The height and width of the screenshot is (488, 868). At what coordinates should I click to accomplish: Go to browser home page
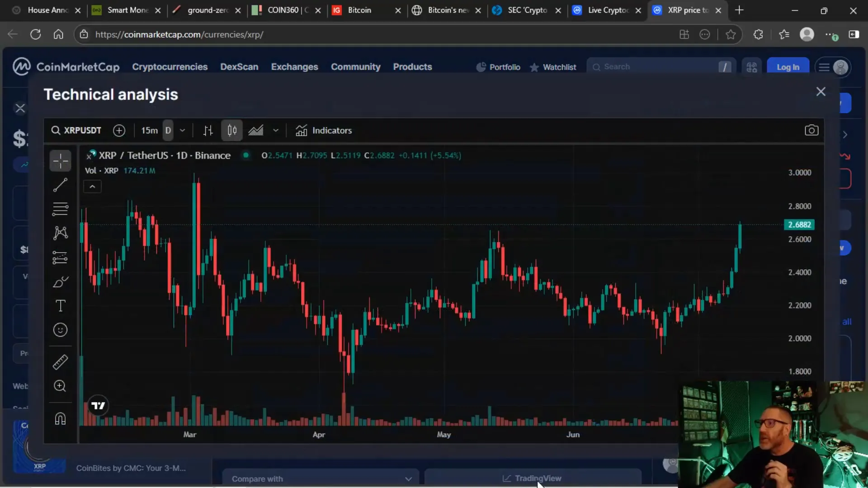coord(58,34)
